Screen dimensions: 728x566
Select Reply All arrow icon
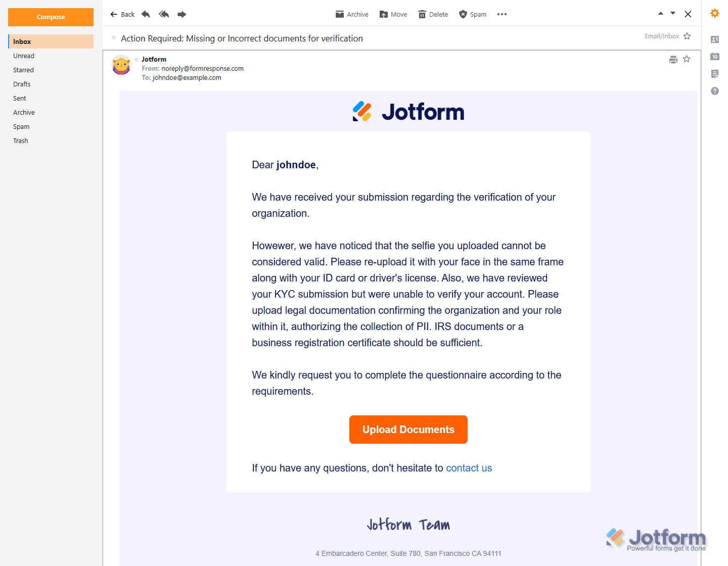click(164, 14)
